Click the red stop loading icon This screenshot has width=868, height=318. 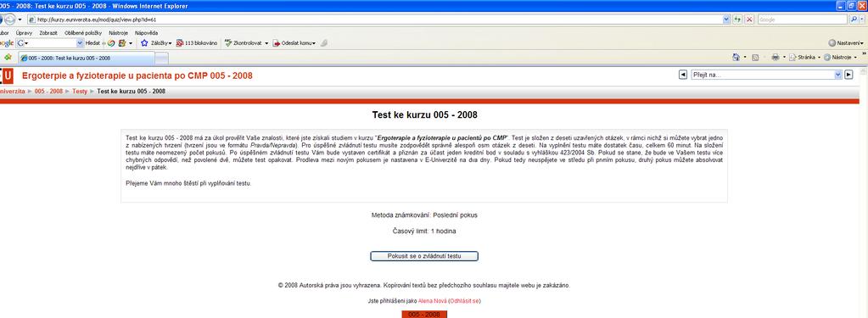pos(749,20)
